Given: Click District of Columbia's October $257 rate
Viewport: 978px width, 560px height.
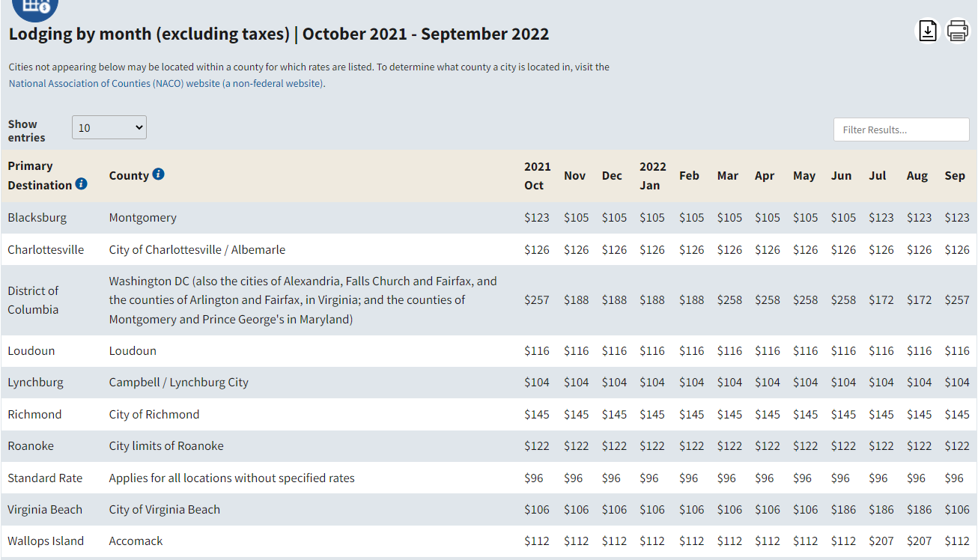Looking at the screenshot, I should [537, 299].
